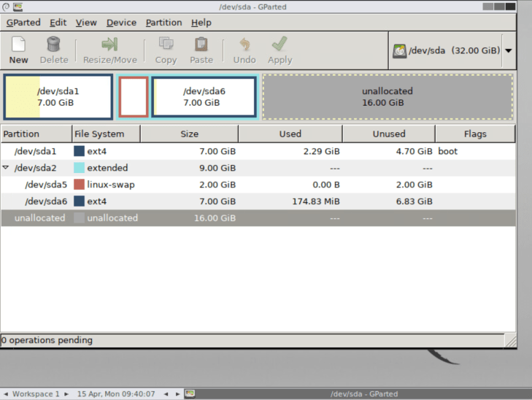Click the Delete trash can icon
The width and height of the screenshot is (532, 400).
[53, 45]
